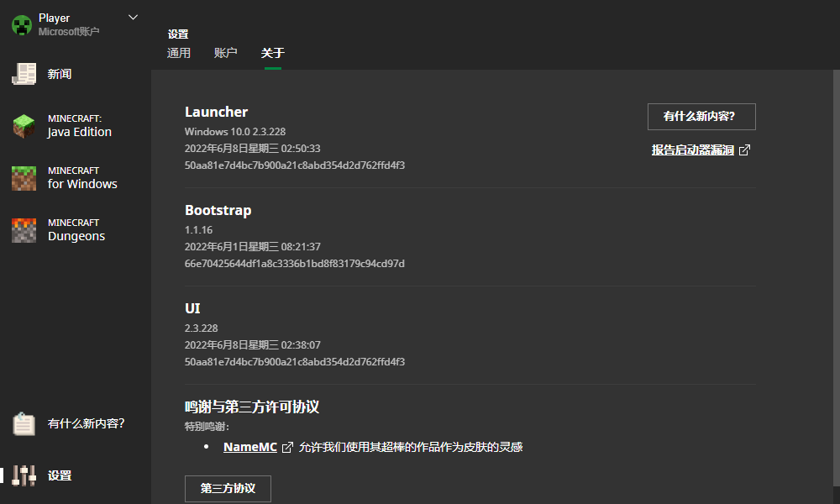Click external link icon beside 报告启动器漏洞
This screenshot has height=504, width=840.
point(744,150)
